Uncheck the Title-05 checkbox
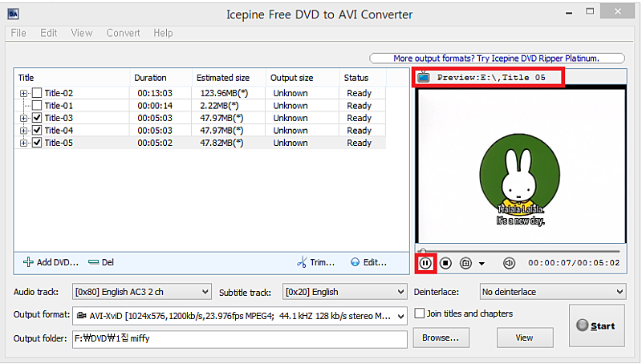The height and width of the screenshot is (364, 642). point(37,143)
